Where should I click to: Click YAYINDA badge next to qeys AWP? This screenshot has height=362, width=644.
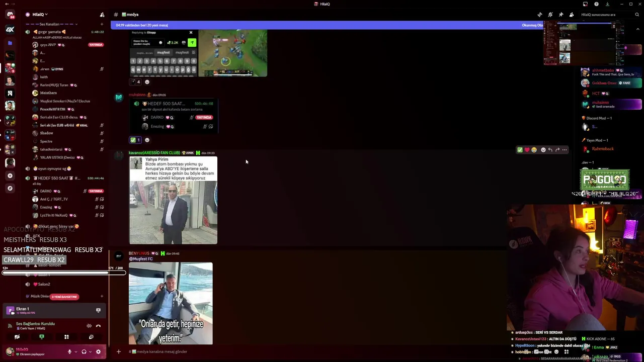[x=96, y=45]
